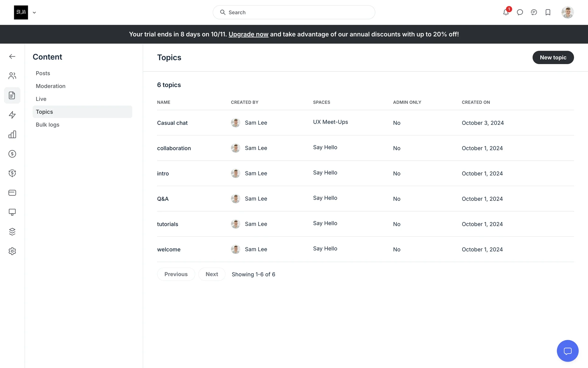Open the Members people icon
Viewport: 588px width, 368px height.
point(12,76)
